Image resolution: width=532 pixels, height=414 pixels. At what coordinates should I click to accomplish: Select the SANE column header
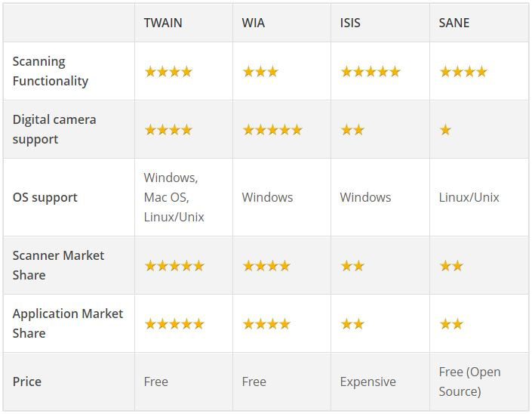(454, 23)
